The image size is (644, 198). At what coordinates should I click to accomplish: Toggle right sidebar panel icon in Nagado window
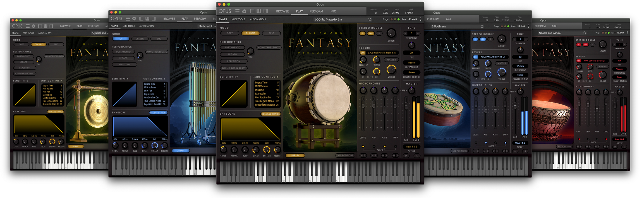(266, 11)
